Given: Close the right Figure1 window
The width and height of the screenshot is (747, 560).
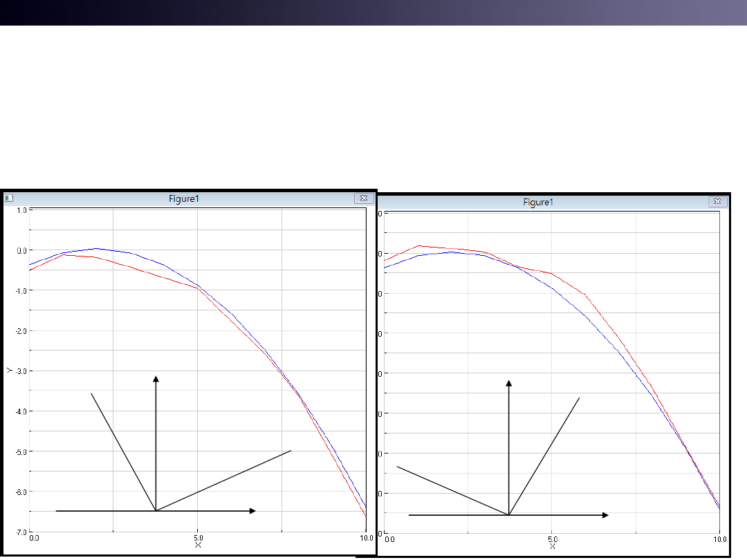Looking at the screenshot, I should (x=717, y=202).
